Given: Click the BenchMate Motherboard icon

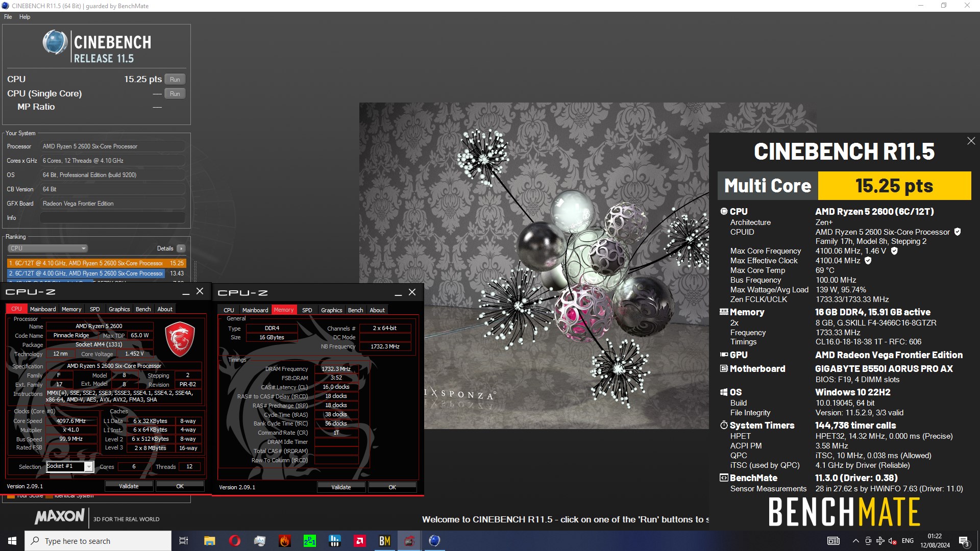Looking at the screenshot, I should click(724, 368).
